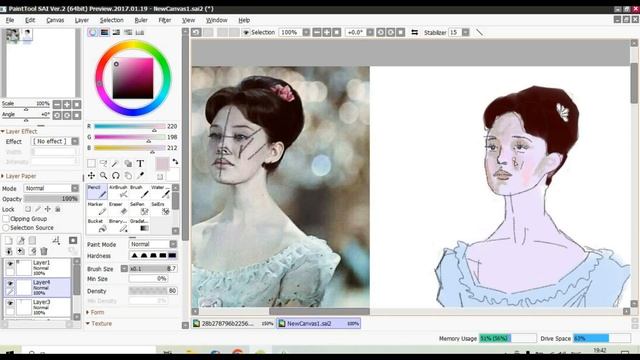Zoom in navigator with Scale plus button
This screenshot has height=360, width=640.
pyautogui.click(x=67, y=104)
